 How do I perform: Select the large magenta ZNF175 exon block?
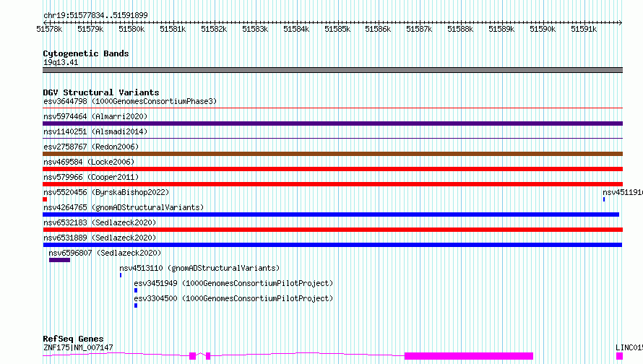click(x=469, y=356)
